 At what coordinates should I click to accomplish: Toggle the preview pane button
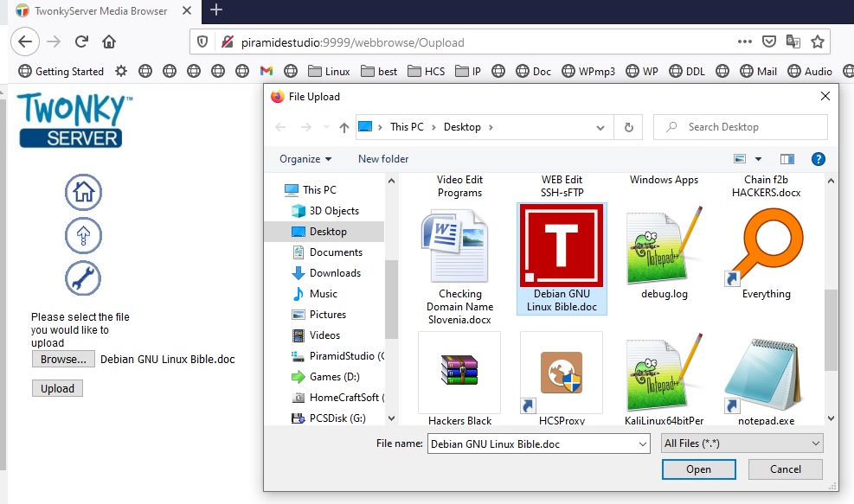coord(787,159)
